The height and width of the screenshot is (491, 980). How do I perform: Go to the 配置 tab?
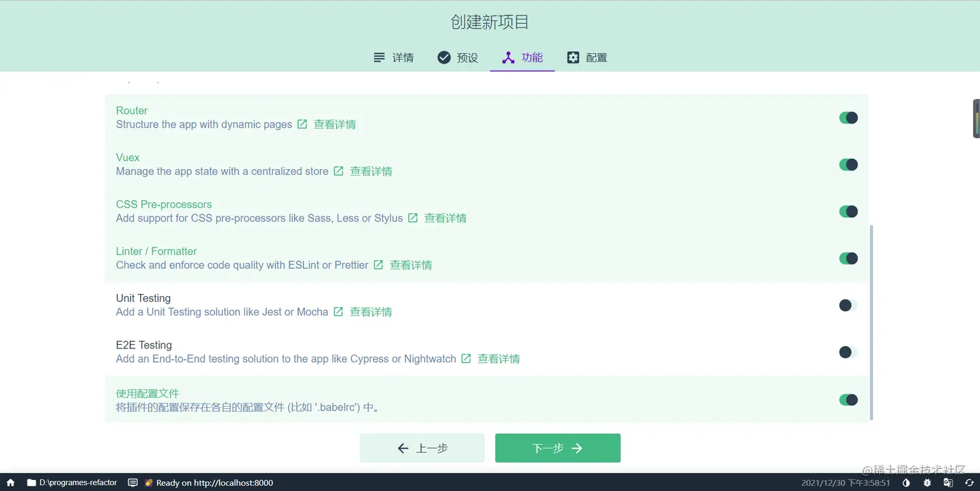tap(587, 58)
